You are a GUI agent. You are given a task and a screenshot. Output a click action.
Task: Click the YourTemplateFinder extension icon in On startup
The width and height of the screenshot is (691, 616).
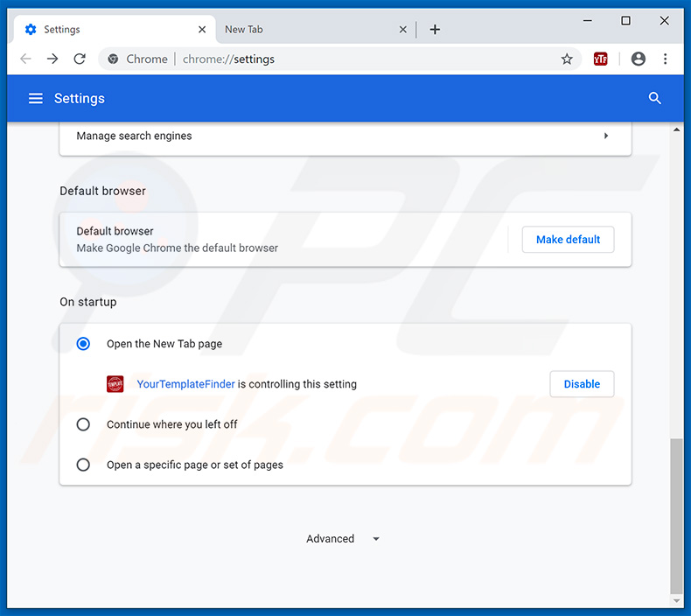click(115, 384)
